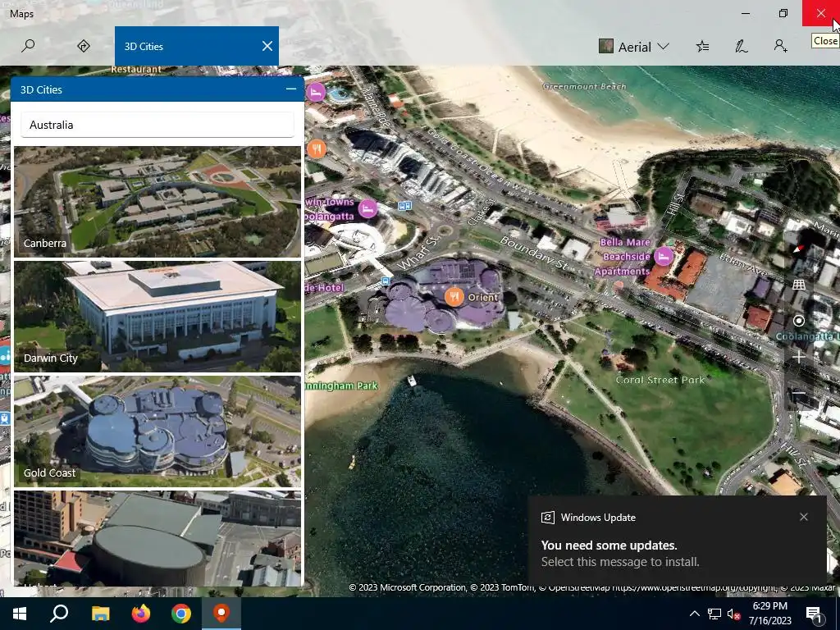Restore down the Maps window

783,13
